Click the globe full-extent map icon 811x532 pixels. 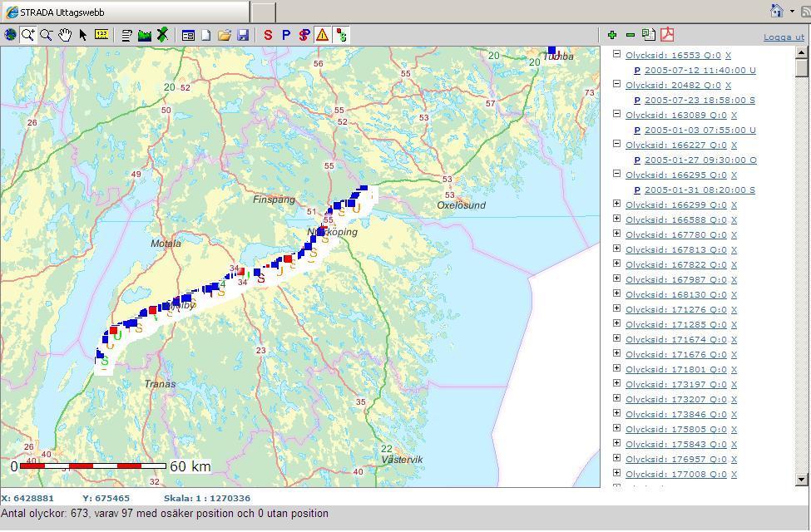click(x=10, y=35)
